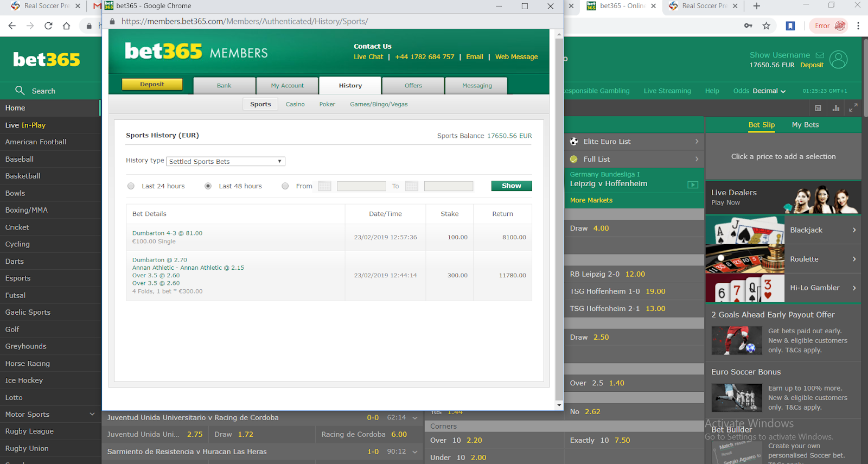The height and width of the screenshot is (464, 868).
Task: Expand the Full List chevron
Action: point(697,159)
